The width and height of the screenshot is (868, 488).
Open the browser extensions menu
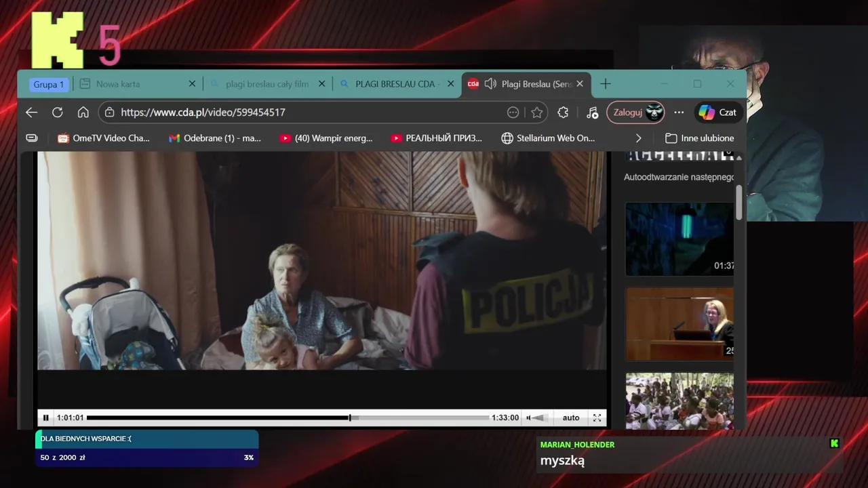coord(563,113)
